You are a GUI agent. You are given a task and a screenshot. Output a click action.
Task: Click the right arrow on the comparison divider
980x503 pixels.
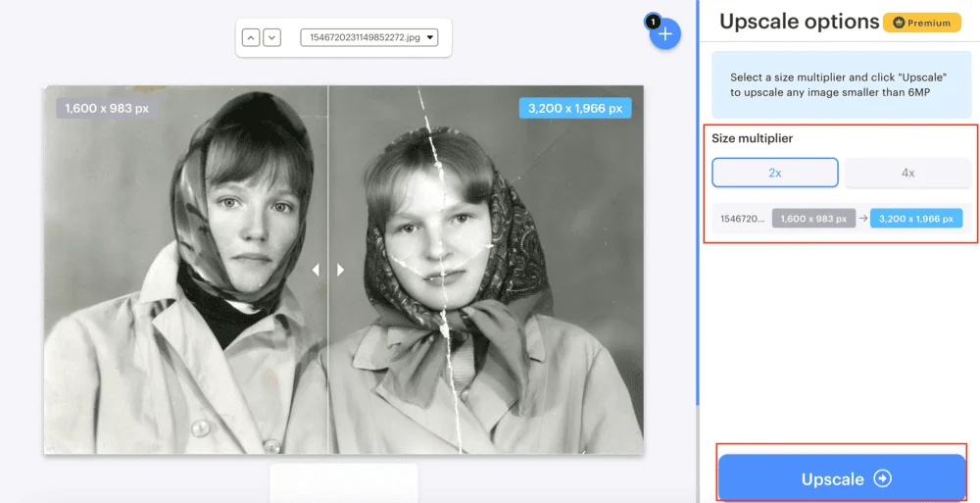click(x=341, y=270)
